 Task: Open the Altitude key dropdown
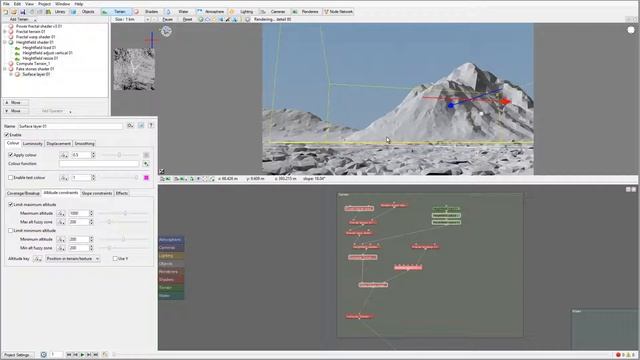tap(72, 259)
